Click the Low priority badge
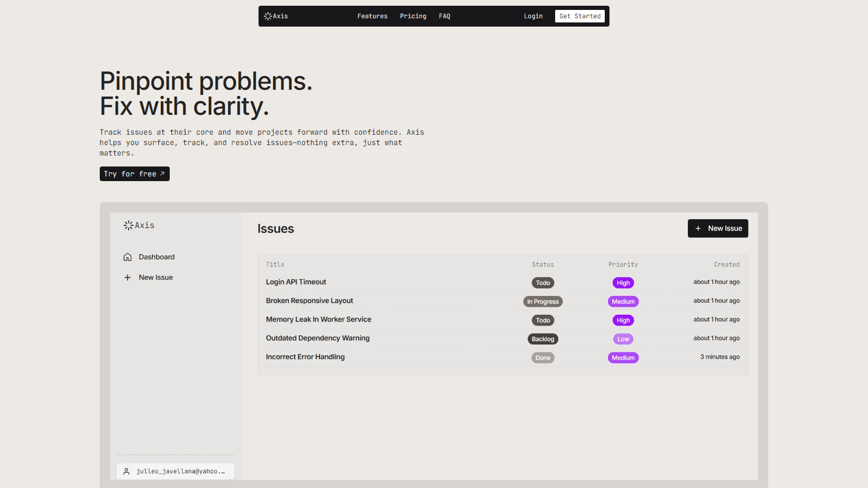 tap(623, 339)
